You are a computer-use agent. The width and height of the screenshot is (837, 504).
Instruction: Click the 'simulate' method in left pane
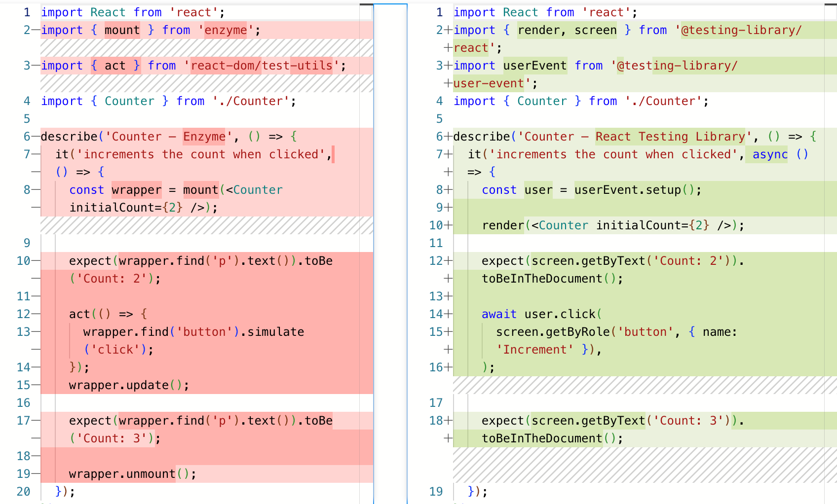click(x=276, y=332)
